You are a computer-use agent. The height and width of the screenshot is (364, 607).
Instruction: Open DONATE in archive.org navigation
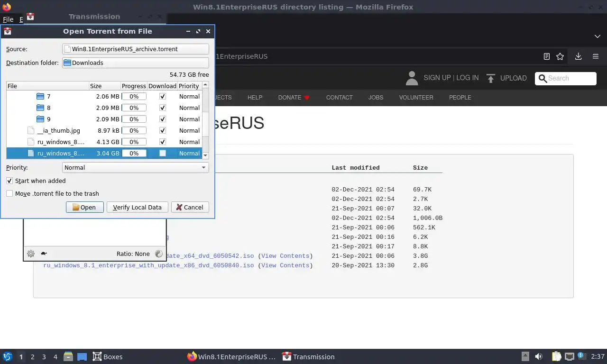294,97
